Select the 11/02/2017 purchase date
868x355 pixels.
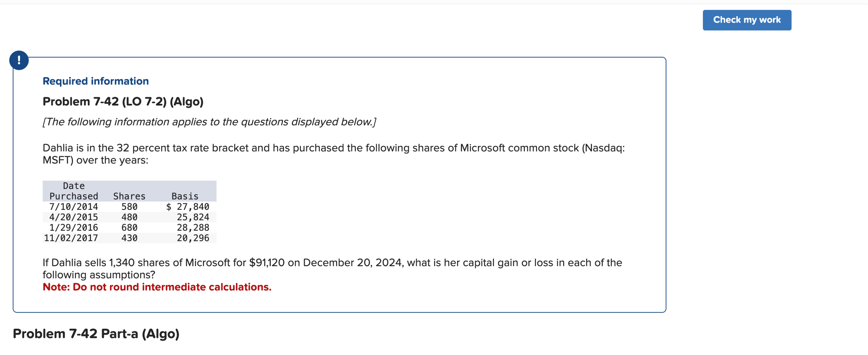[71, 238]
